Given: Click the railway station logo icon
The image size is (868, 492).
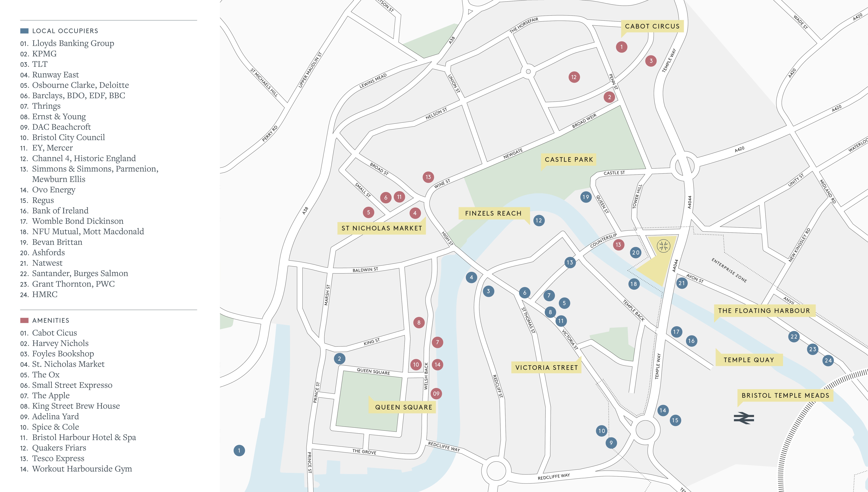Looking at the screenshot, I should pos(744,418).
